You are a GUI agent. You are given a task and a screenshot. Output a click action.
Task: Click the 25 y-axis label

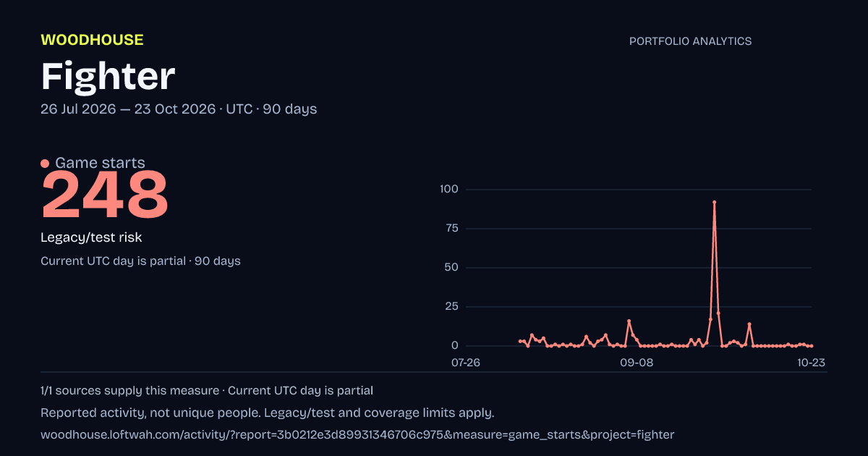tap(452, 307)
